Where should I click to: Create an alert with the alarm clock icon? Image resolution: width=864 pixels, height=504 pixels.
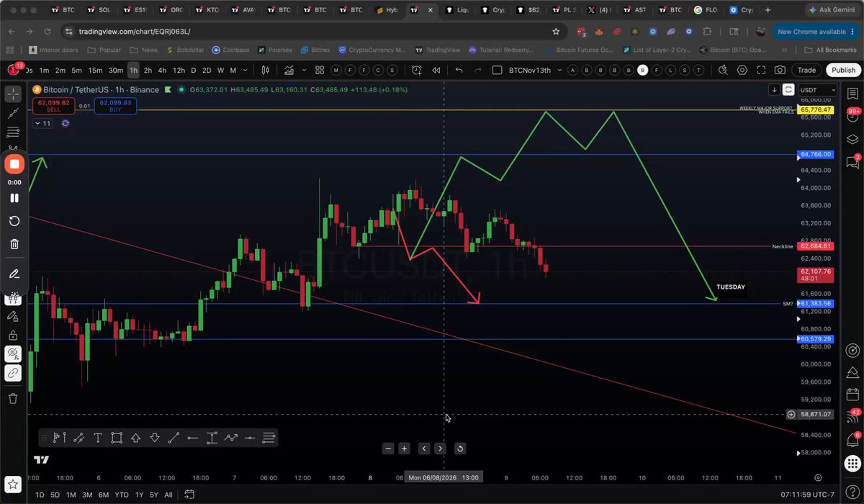[417, 70]
